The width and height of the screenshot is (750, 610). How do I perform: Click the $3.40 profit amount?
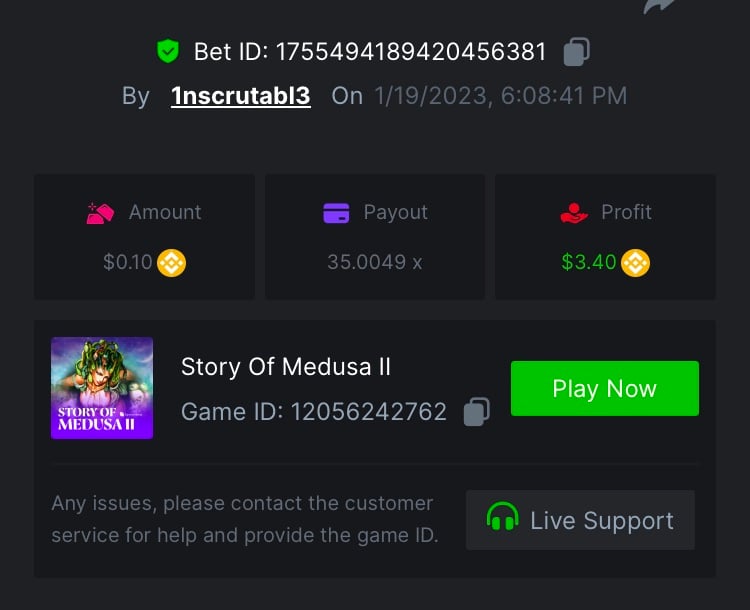click(588, 263)
